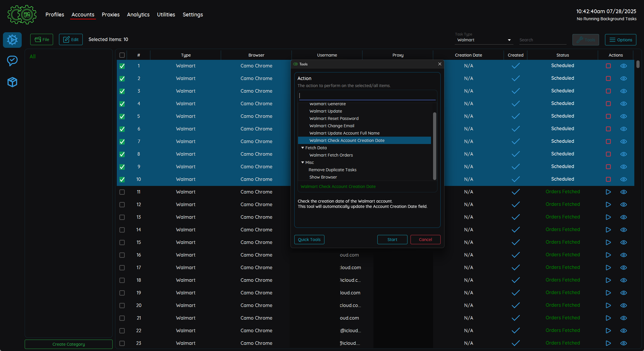This screenshot has height=351, width=644.
Task: Focus the action filter input field
Action: pos(367,96)
